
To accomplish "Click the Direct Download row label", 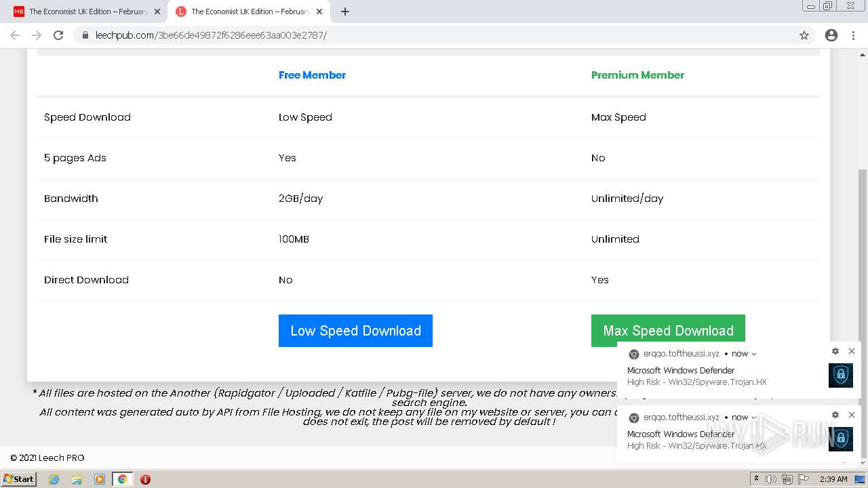I will 86,280.
